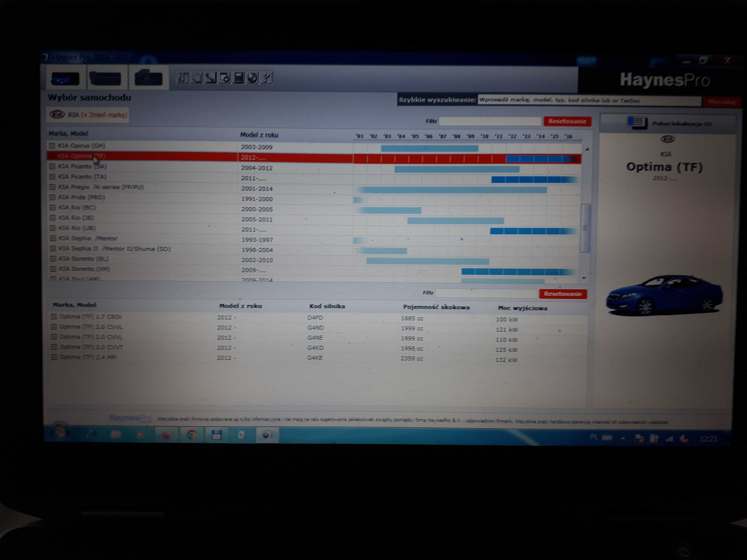Open the first small toolbar icon left of documents
Image resolution: width=747 pixels, height=560 pixels.
[x=183, y=78]
